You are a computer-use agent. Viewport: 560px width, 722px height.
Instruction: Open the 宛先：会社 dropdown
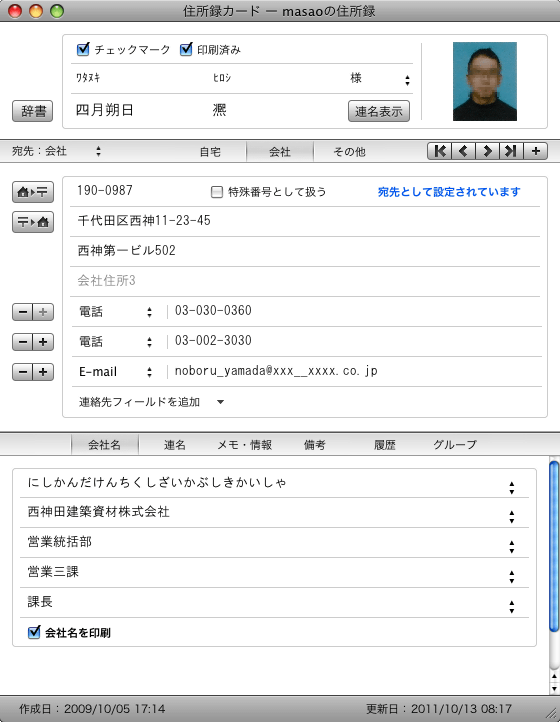point(56,151)
